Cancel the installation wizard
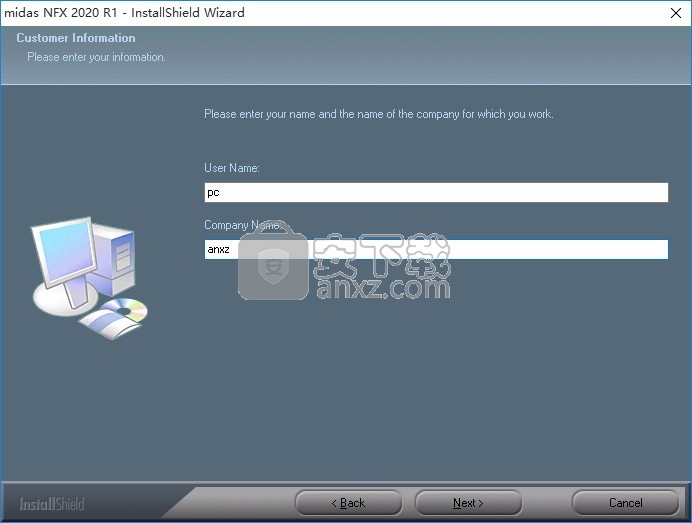Screen dimensions: 692x523 click(625, 503)
